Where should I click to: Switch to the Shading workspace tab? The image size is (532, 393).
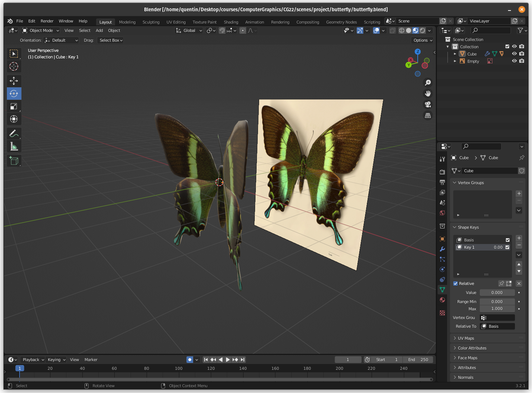coord(231,22)
